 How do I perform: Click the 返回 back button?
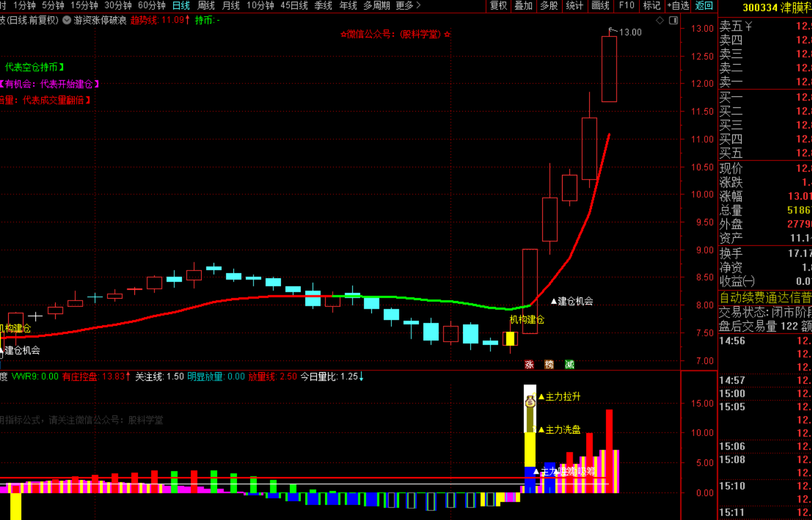[704, 5]
